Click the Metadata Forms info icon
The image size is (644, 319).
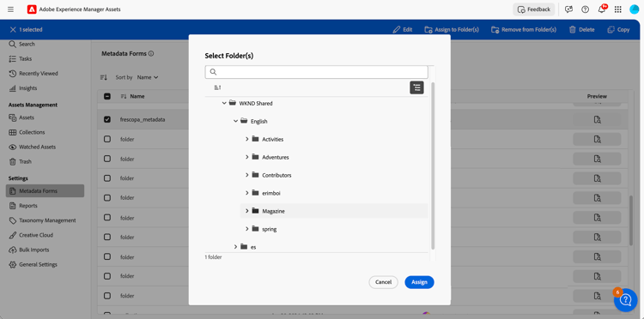(x=151, y=53)
